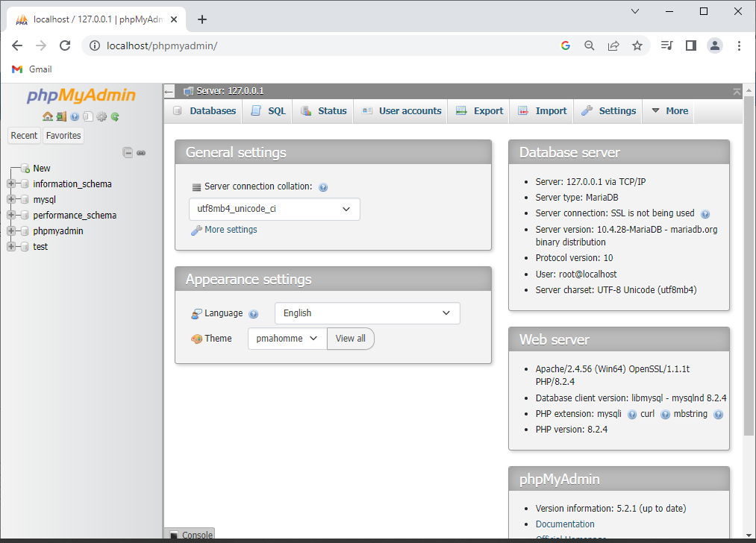The height and width of the screenshot is (543, 756).
Task: Open a new browser tab
Action: click(x=202, y=19)
